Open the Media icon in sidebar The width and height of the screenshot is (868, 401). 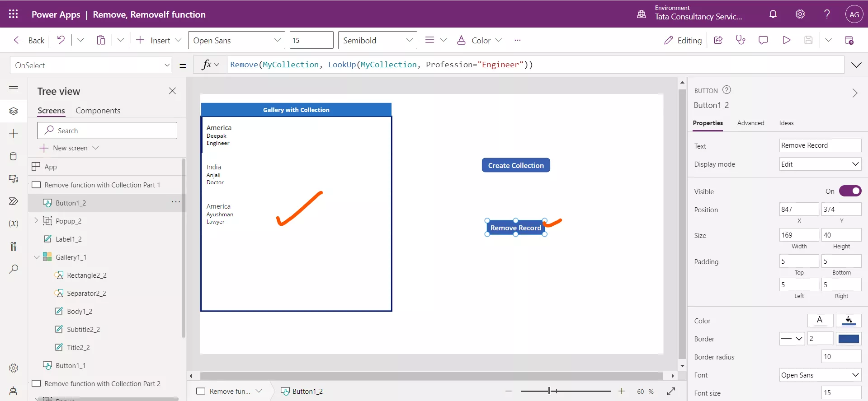[x=14, y=179]
